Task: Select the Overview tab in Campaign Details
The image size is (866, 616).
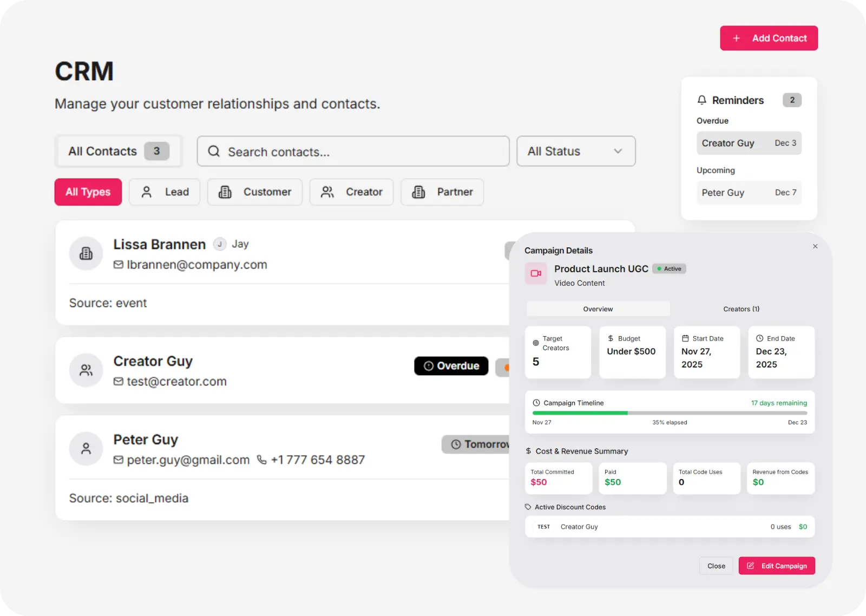Action: pos(598,309)
